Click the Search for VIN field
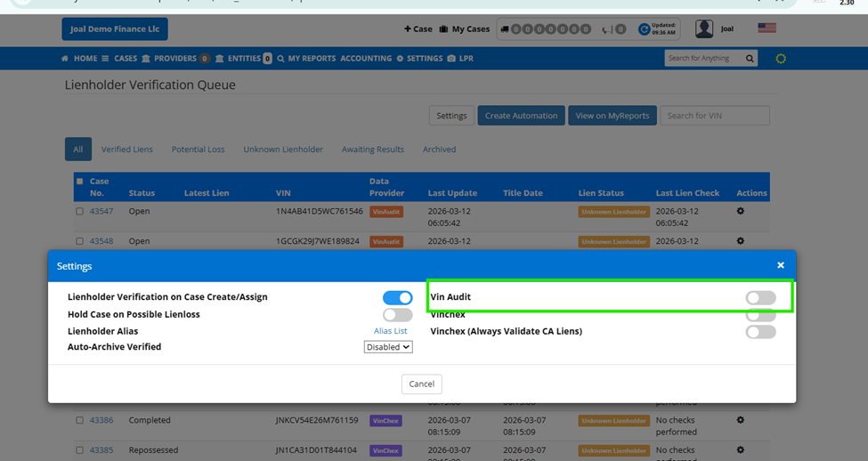The width and height of the screenshot is (868, 461). (715, 116)
